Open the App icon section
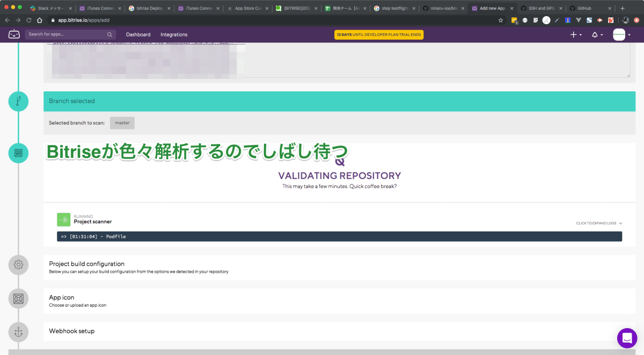The width and height of the screenshot is (644, 355). [x=339, y=301]
